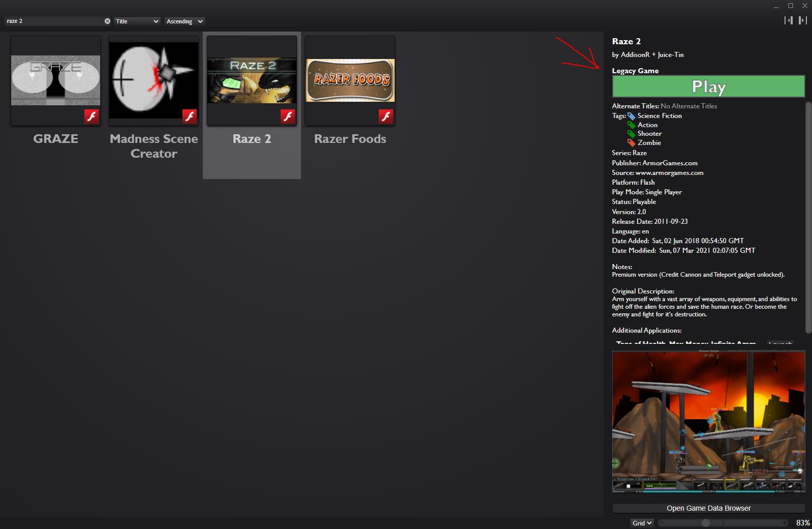Open the Raze 2 gameplay screenshot preview

(708, 421)
